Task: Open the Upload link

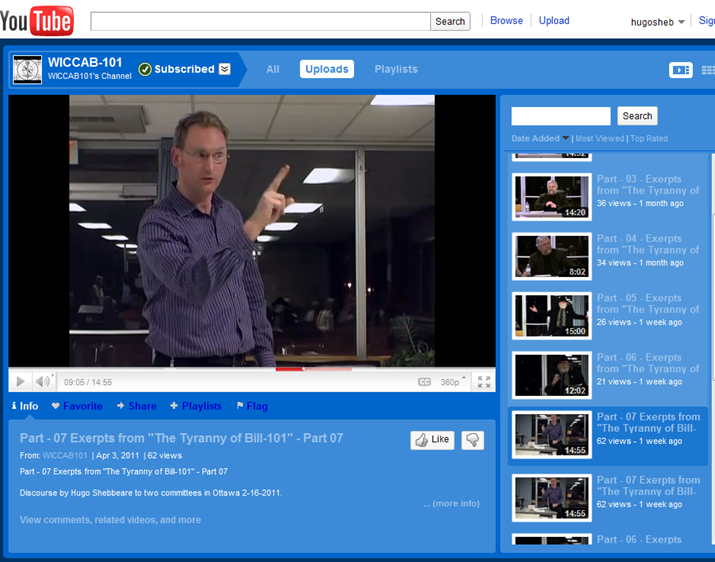Action: tap(554, 21)
